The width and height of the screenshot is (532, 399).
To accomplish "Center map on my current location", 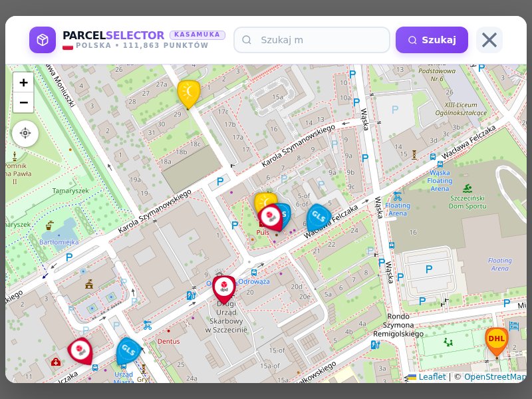I will point(25,133).
